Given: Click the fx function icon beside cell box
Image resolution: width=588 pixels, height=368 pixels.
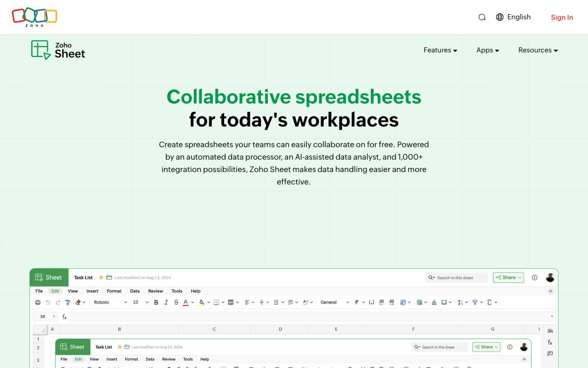Looking at the screenshot, I should click(64, 316).
